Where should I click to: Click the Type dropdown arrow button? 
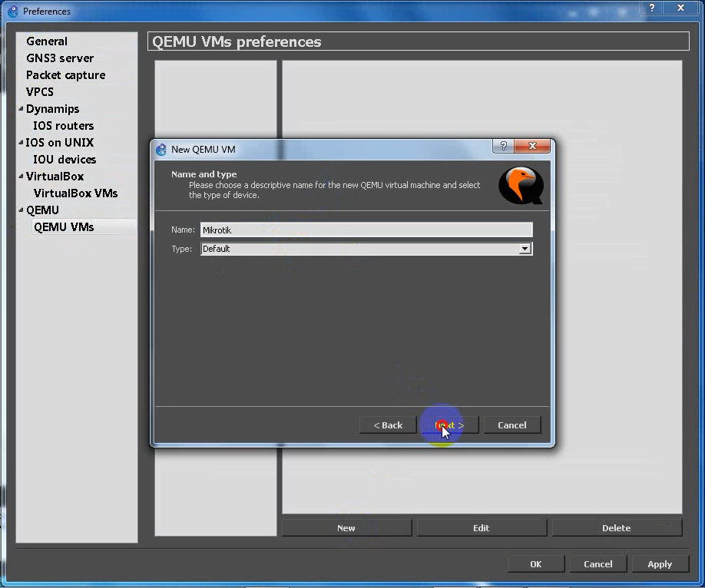(x=525, y=249)
